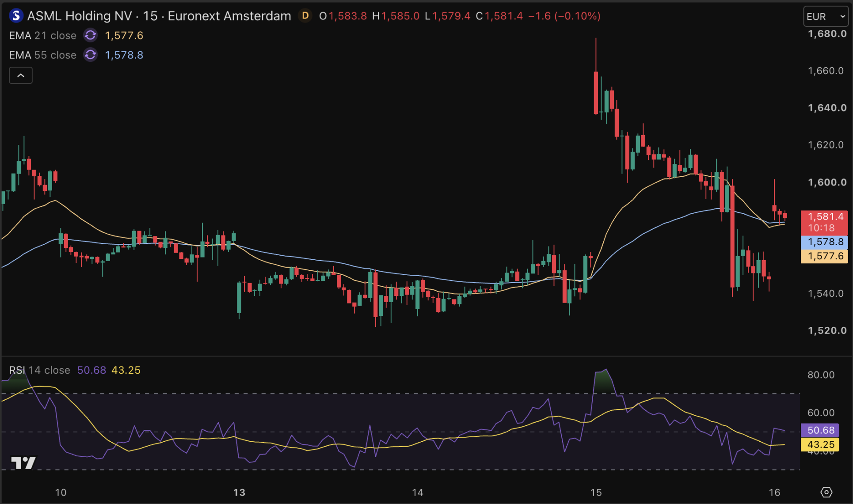The width and height of the screenshot is (853, 504).
Task: Click the 43.25 RSI average axis tag
Action: 820,444
